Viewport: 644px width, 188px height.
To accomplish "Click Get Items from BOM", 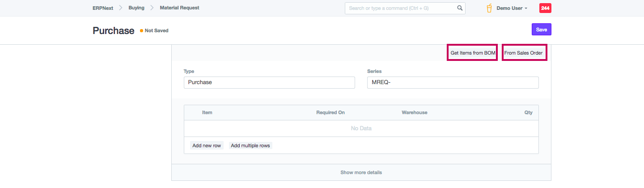I will (473, 53).
